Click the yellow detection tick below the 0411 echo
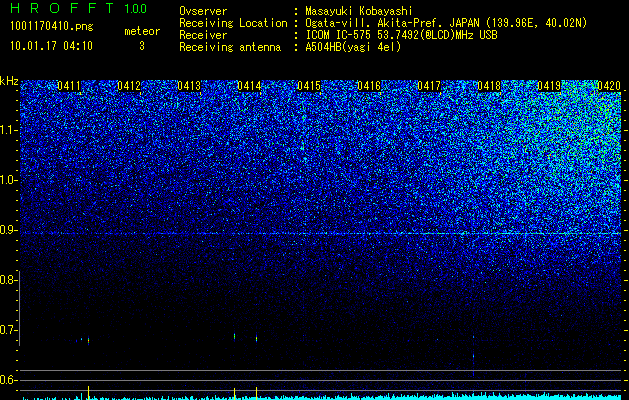 pyautogui.click(x=88, y=392)
